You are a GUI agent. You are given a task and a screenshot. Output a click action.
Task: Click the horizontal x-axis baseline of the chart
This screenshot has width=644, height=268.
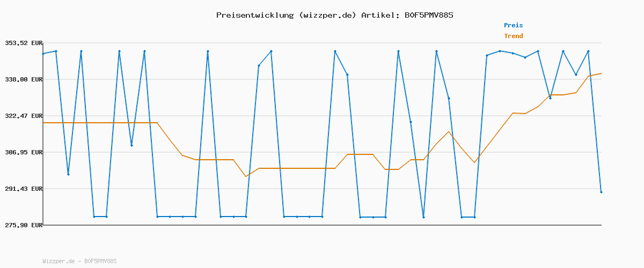pos(322,225)
